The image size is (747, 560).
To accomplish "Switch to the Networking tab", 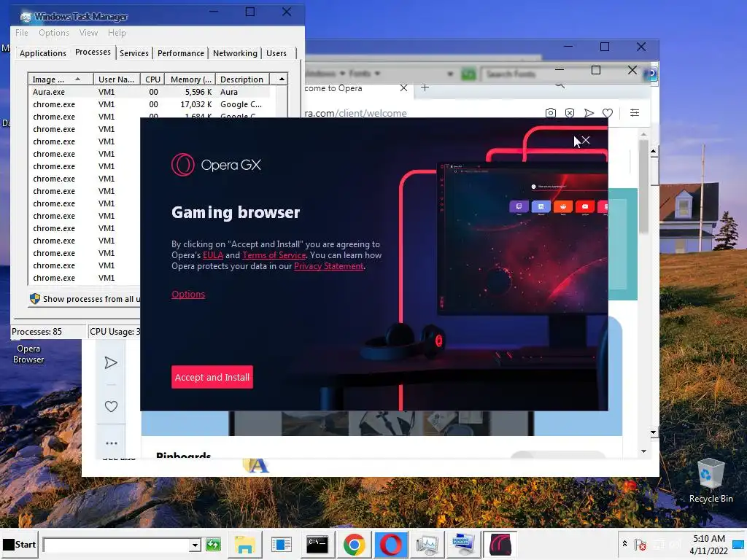I will [235, 53].
